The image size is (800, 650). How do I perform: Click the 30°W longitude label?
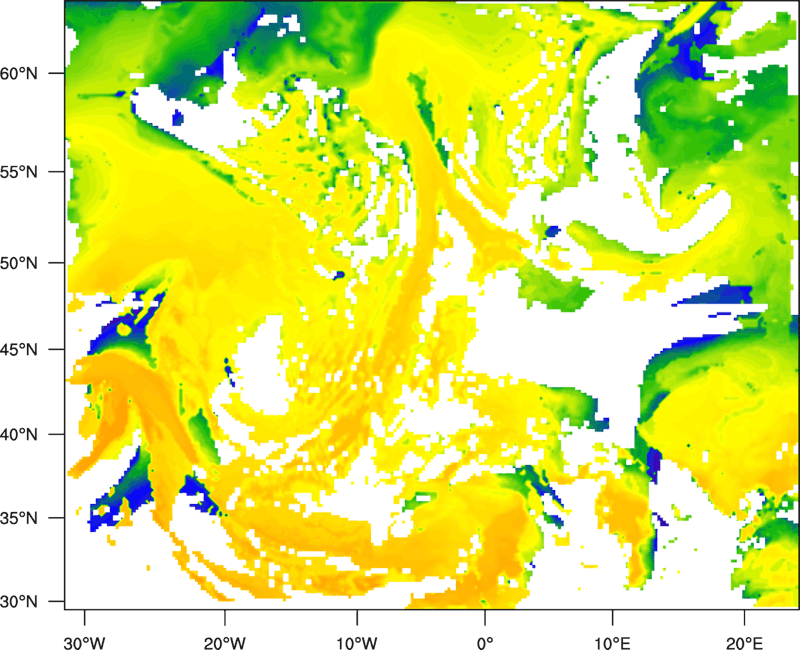[x=85, y=642]
